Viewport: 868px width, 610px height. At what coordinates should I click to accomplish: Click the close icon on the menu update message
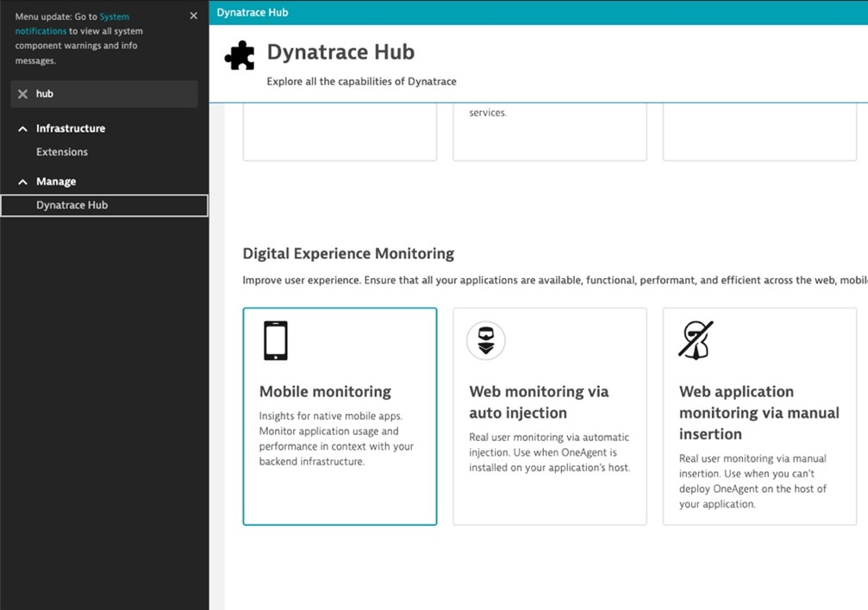[x=195, y=15]
